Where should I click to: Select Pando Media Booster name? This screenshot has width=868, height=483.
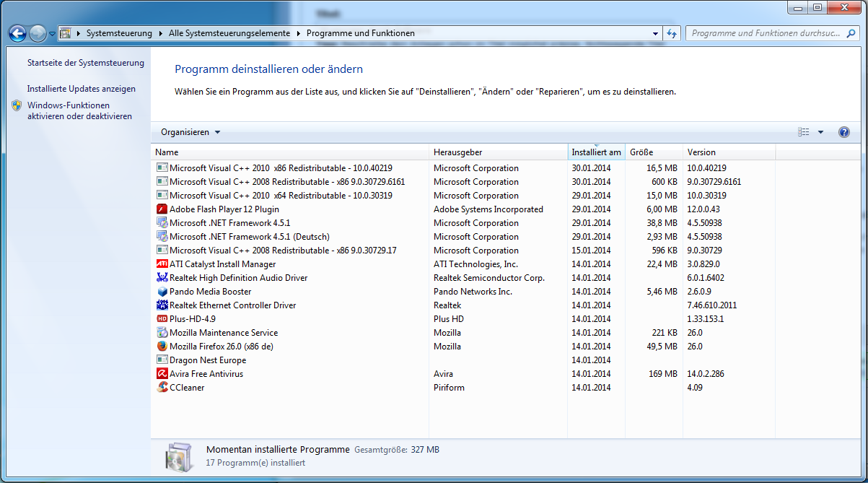pyautogui.click(x=211, y=292)
